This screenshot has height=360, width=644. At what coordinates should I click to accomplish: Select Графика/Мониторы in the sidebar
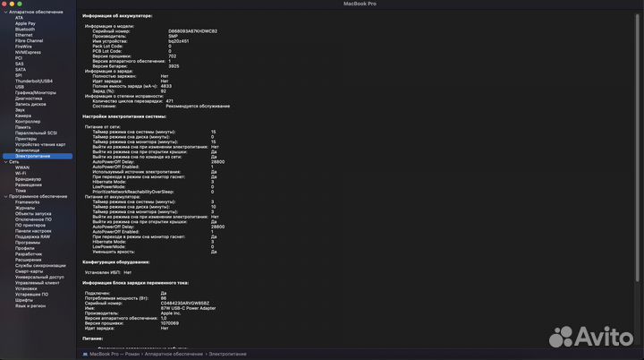point(36,93)
